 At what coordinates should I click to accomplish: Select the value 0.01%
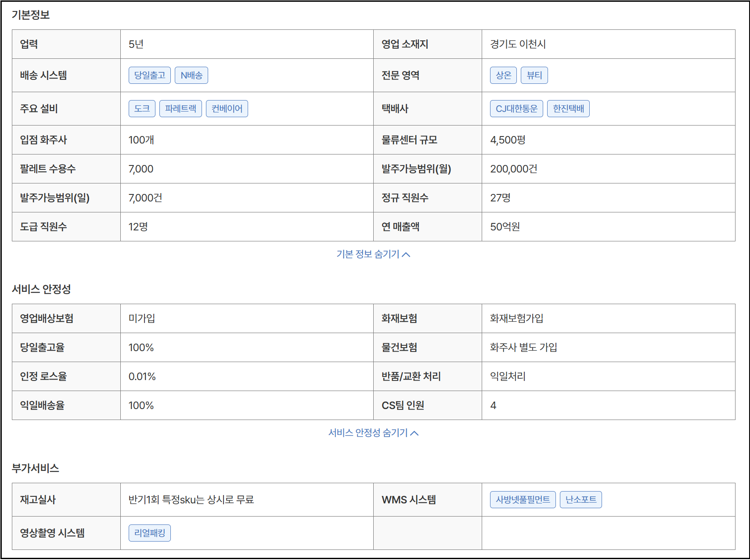[142, 377]
